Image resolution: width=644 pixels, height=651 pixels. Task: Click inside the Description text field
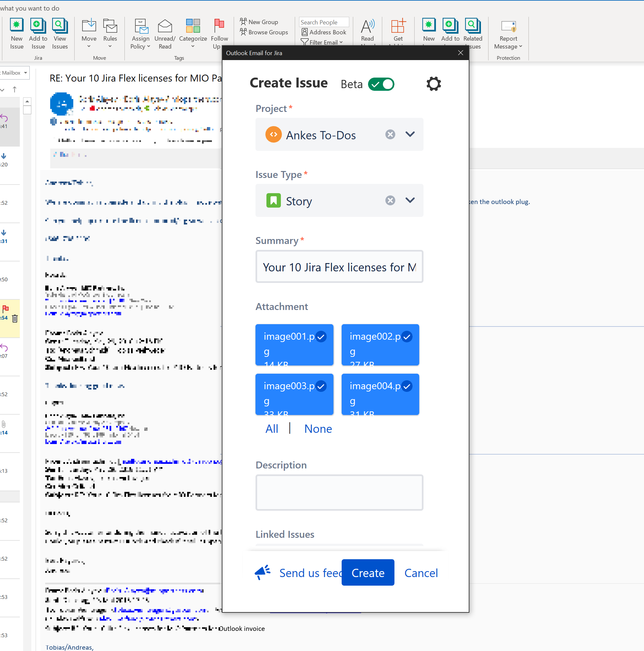pyautogui.click(x=339, y=492)
